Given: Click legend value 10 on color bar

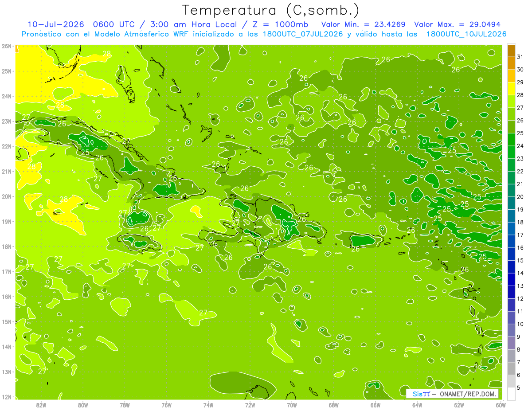Looking at the screenshot, I should (520, 324).
